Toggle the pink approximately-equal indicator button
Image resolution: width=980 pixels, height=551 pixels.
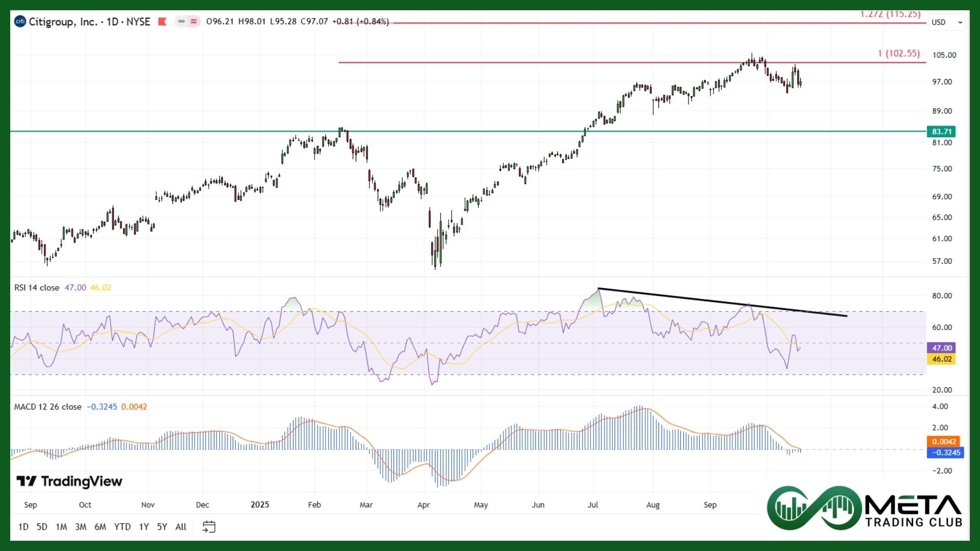194,21
